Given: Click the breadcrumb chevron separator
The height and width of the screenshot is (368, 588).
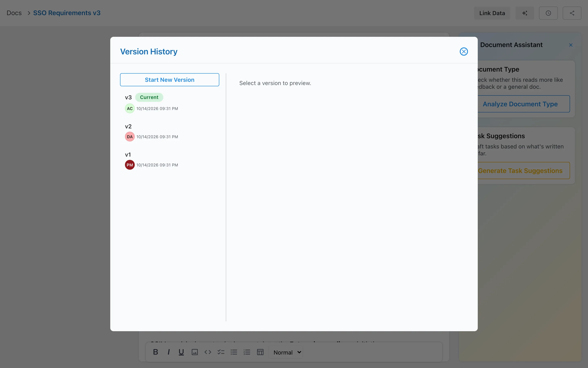Looking at the screenshot, I should point(29,13).
